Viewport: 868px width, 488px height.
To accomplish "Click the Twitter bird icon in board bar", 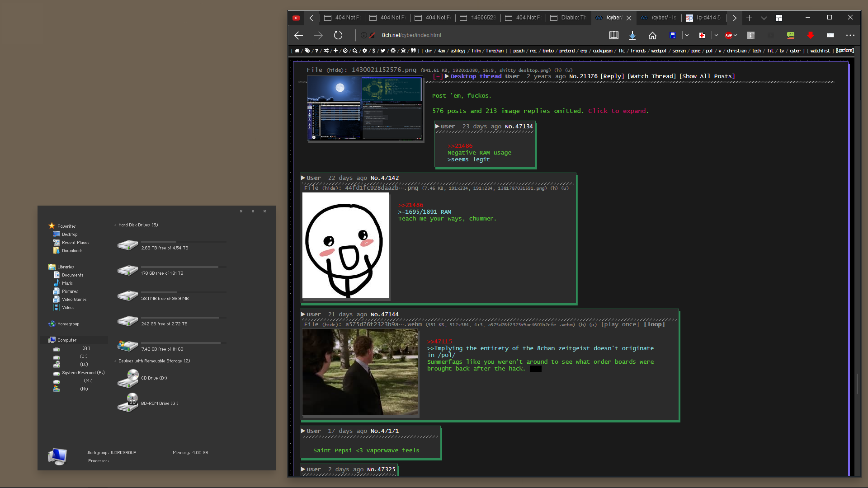I will (x=383, y=51).
